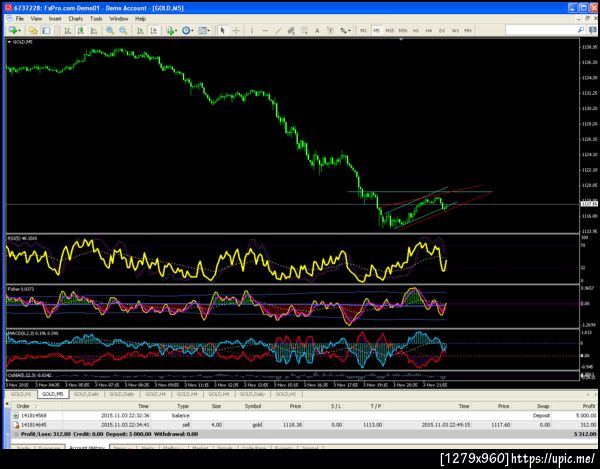This screenshot has width=600, height=469.
Task: Switch timeframe to H1
Action: click(416, 31)
